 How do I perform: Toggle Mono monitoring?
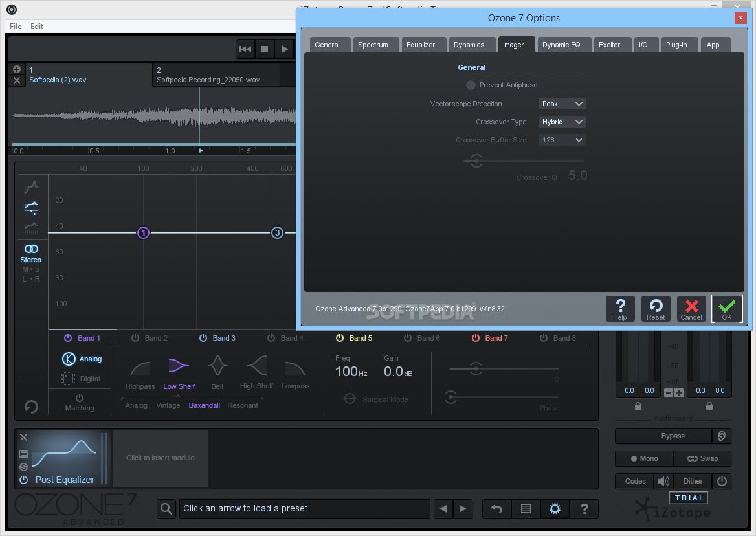(644, 458)
